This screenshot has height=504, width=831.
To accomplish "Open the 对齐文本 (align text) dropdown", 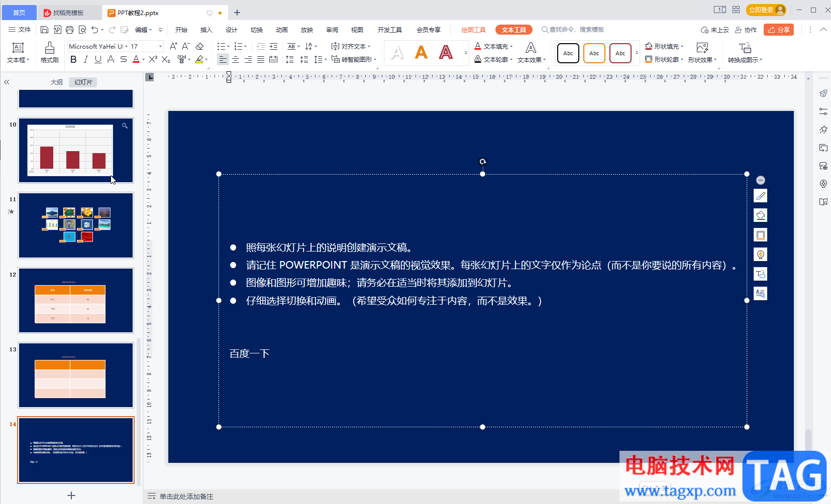I will coord(351,46).
